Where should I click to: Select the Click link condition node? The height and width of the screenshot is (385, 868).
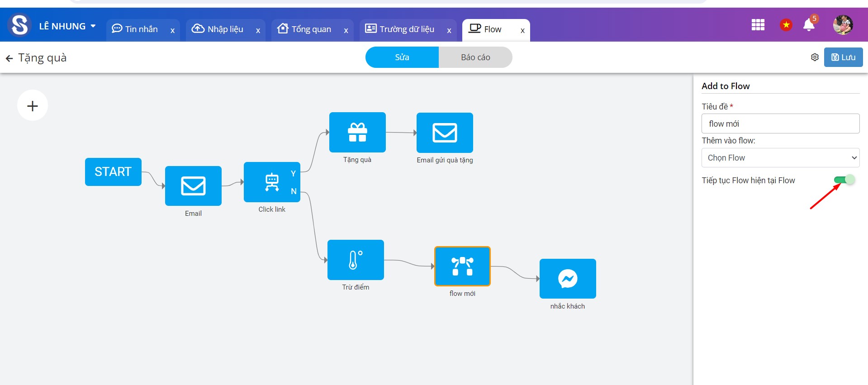272,182
